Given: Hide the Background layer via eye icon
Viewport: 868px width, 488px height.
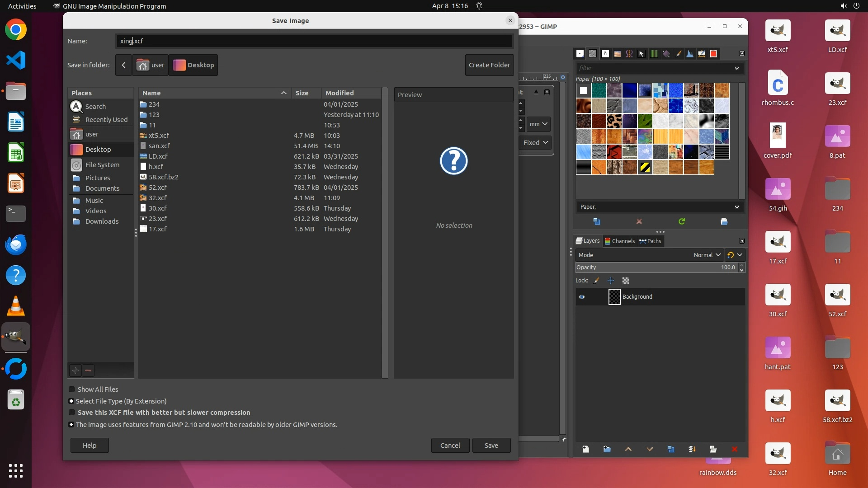Looking at the screenshot, I should [x=582, y=297].
